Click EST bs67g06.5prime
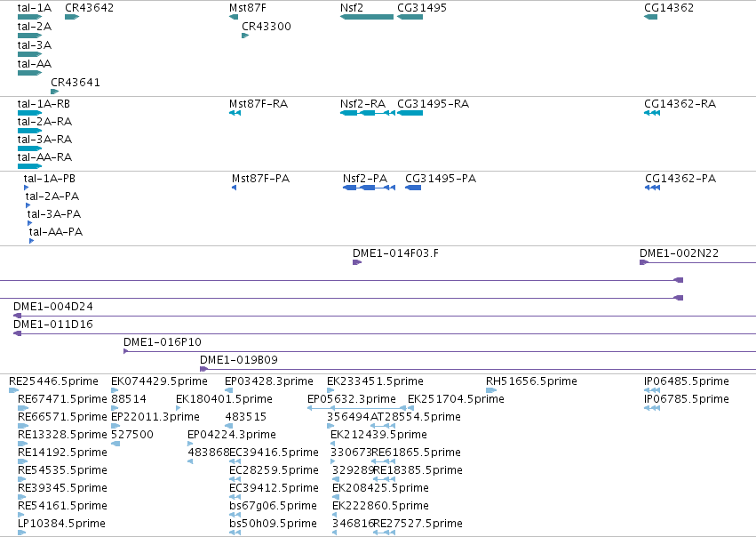Screen dimensions: 756x537 point(273,506)
